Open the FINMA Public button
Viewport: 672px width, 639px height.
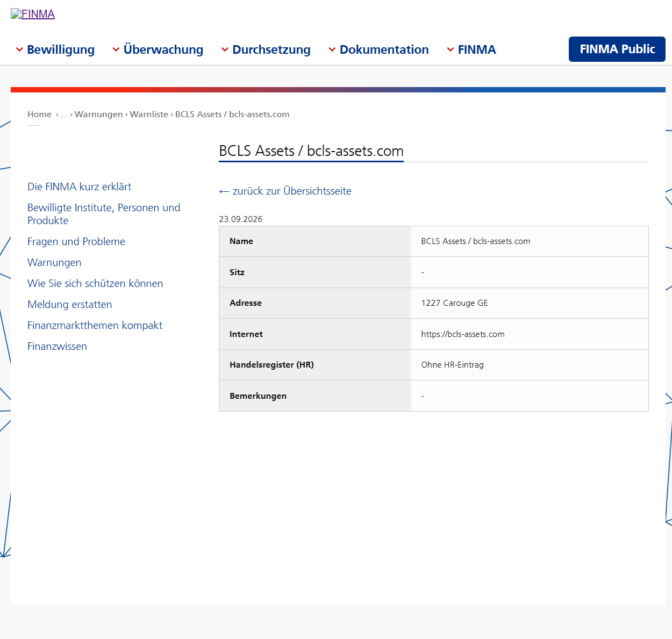(617, 49)
